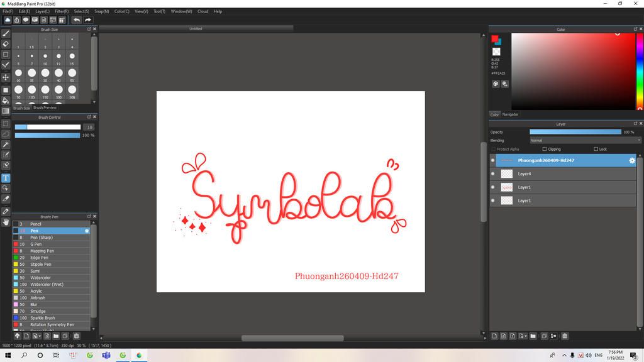This screenshot has height=362, width=644.
Task: Create a new layer with first Layer panel icon
Action: click(x=494, y=336)
